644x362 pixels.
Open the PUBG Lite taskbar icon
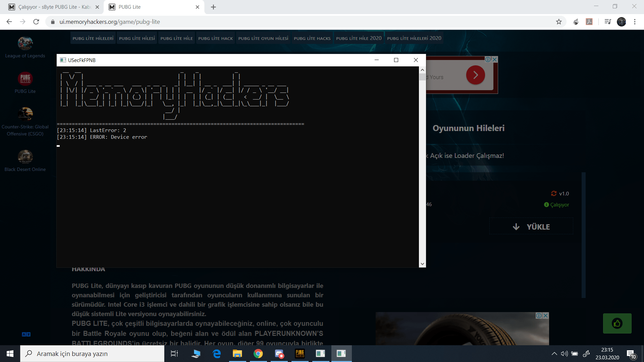[300, 354]
